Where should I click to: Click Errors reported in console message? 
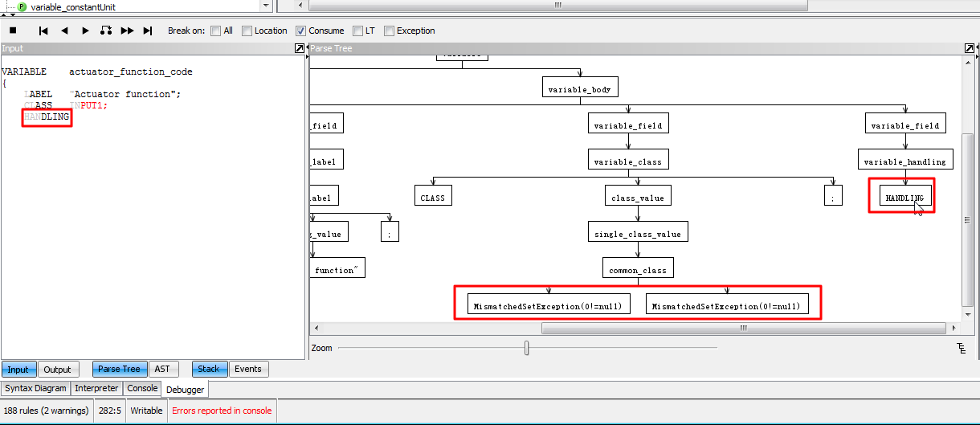[222, 411]
